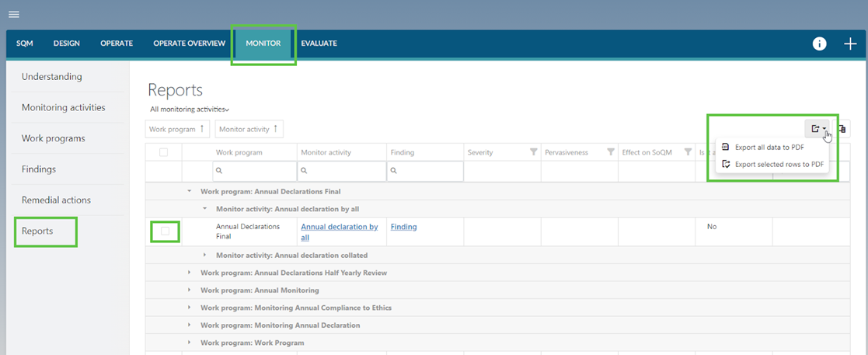Open the information icon
Screen dimensions: 868x355
tap(819, 44)
